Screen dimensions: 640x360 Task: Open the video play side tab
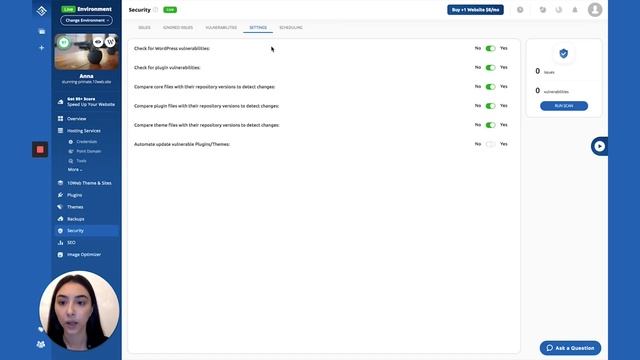599,146
